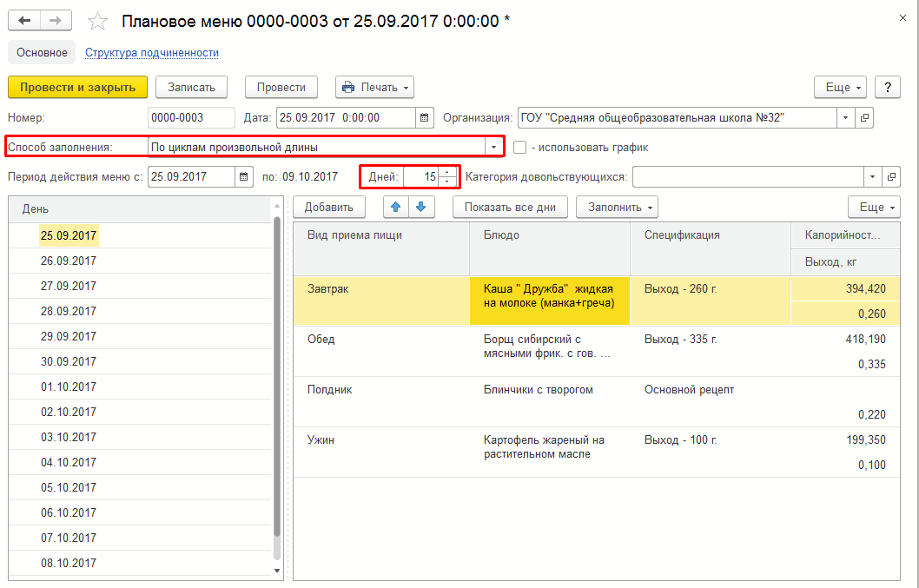The width and height of the screenshot is (919, 588).
Task: Select dish Борщ сибирский cell
Action: point(549,351)
